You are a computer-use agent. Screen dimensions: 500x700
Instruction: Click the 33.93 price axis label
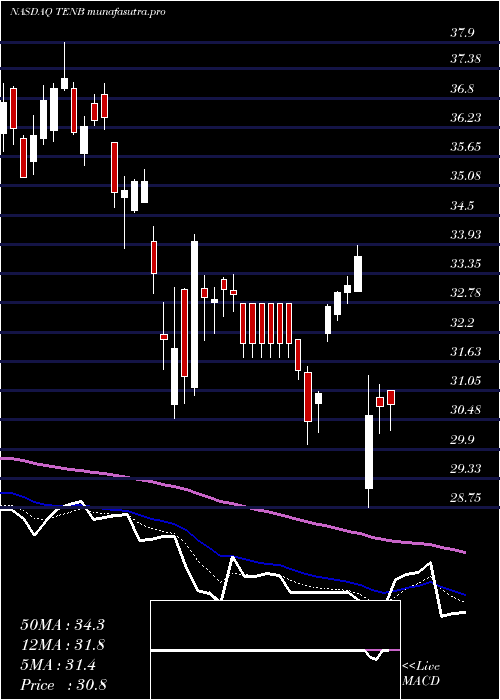click(x=465, y=235)
